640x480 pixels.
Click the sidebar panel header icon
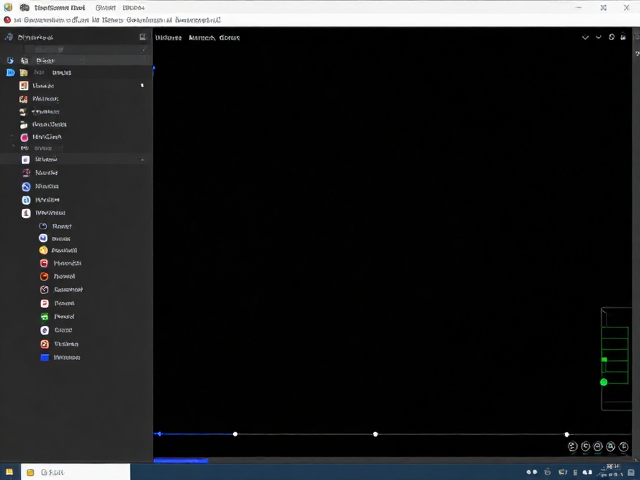pos(9,37)
